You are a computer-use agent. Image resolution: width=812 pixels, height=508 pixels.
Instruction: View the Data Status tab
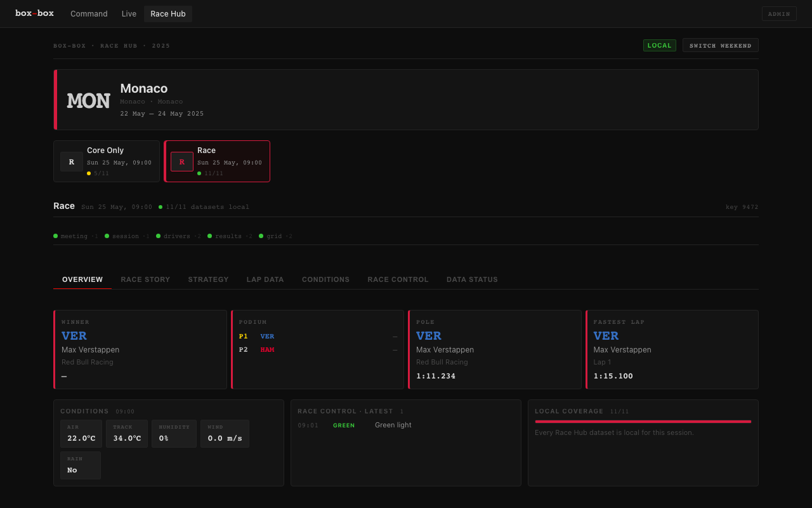[x=472, y=279]
